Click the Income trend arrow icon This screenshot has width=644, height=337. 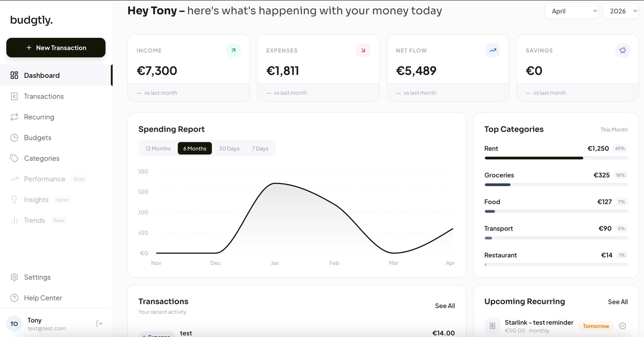click(x=233, y=50)
